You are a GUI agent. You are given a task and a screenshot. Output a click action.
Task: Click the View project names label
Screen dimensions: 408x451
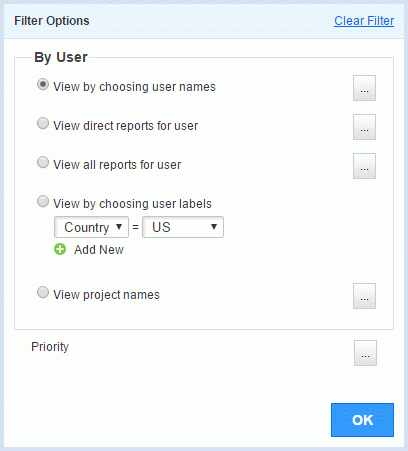click(x=106, y=295)
